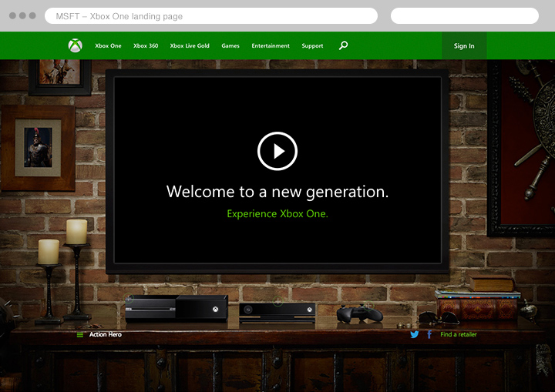Click the hotspot on the controller
The height and width of the screenshot is (392, 555).
(368, 305)
